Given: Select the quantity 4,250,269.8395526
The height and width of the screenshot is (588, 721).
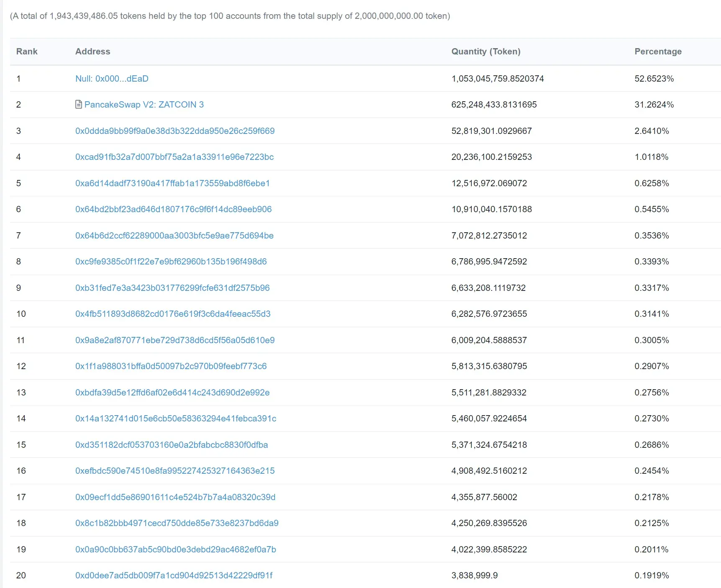Looking at the screenshot, I should [x=489, y=523].
